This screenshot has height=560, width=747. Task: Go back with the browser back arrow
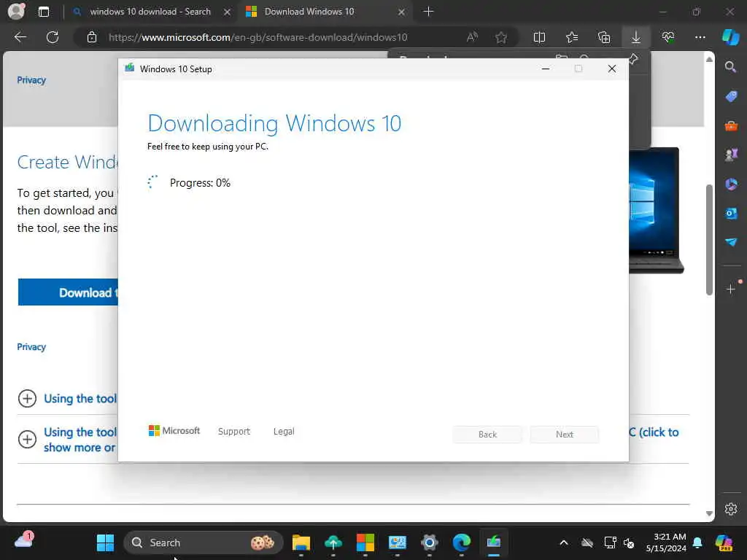[20, 37]
